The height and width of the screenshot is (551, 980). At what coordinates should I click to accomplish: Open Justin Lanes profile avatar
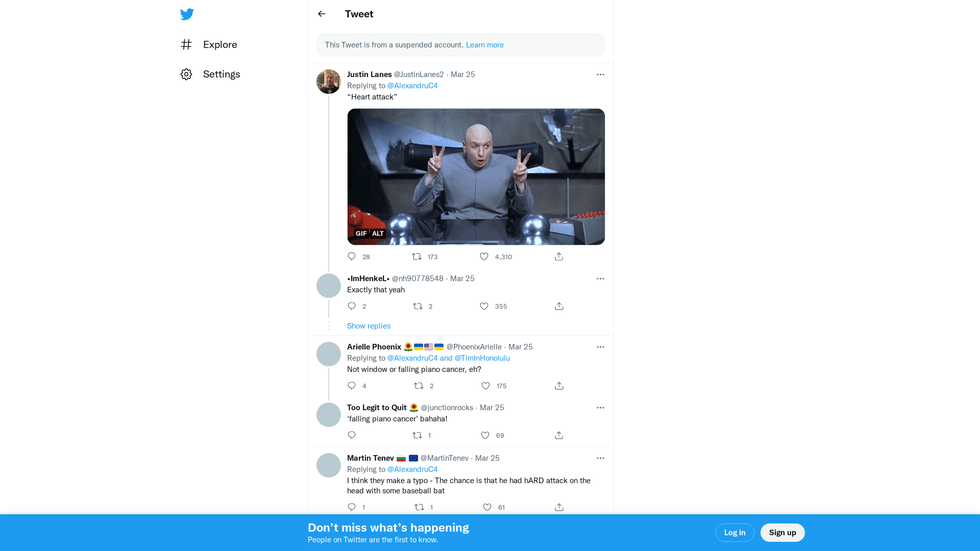tap(329, 82)
